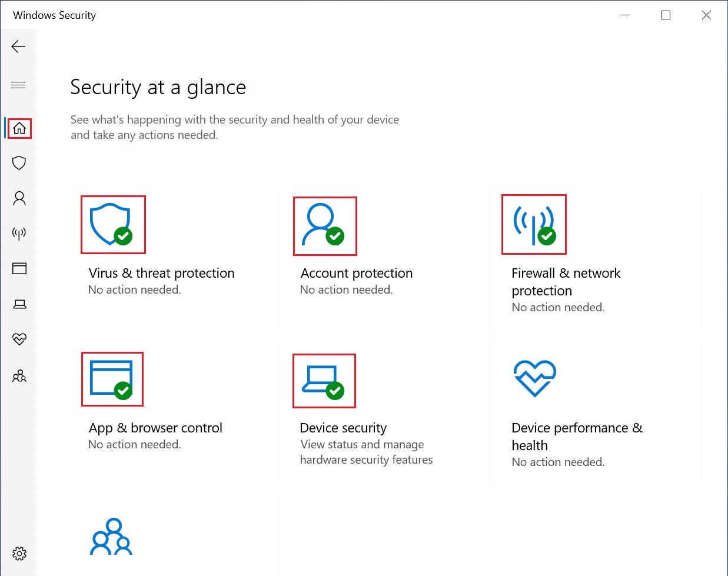This screenshot has width=728, height=576.
Task: Click the large Device security laptop icon
Action: 323,382
